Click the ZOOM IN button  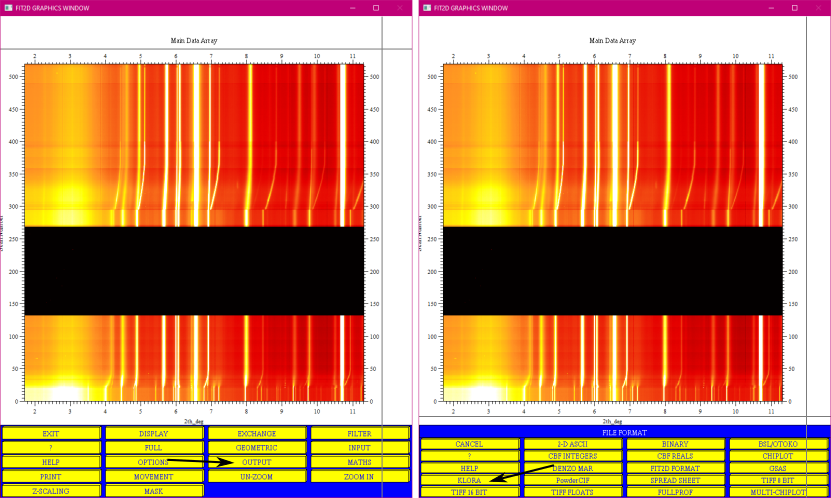click(x=360, y=476)
